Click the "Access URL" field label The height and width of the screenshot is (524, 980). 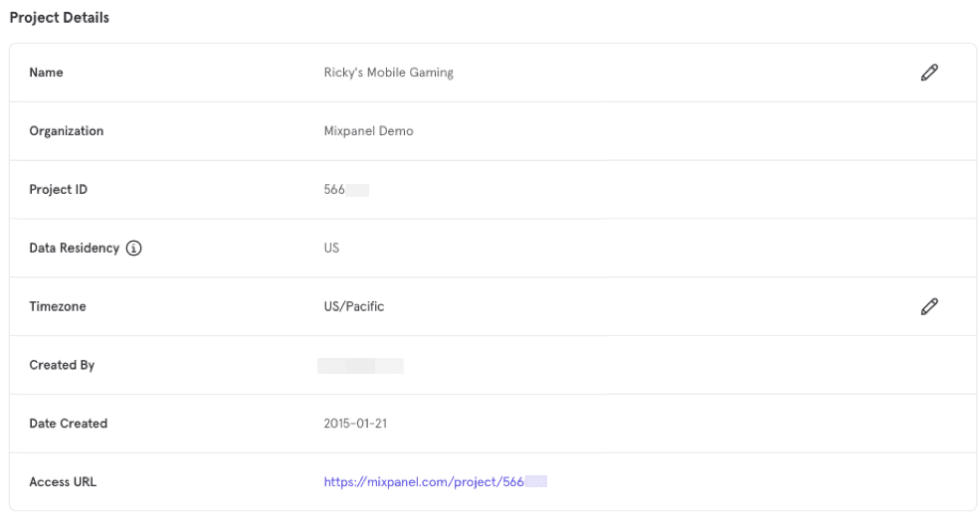pos(63,482)
